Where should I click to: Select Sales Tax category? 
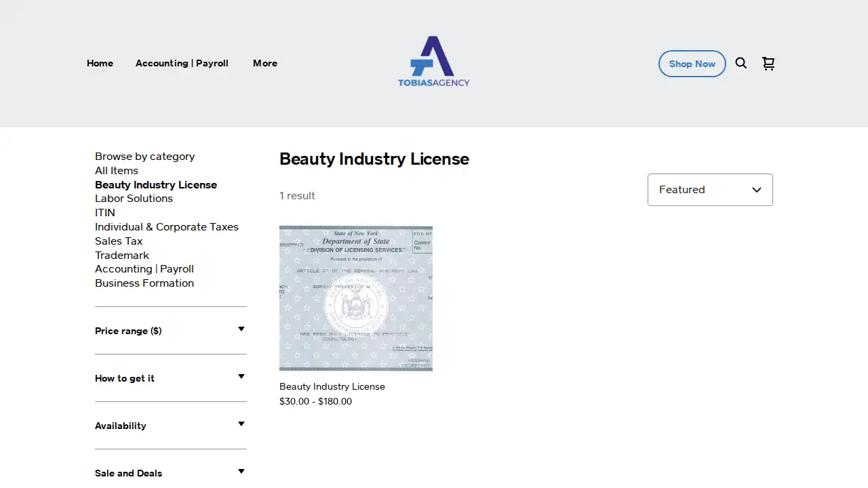(119, 241)
